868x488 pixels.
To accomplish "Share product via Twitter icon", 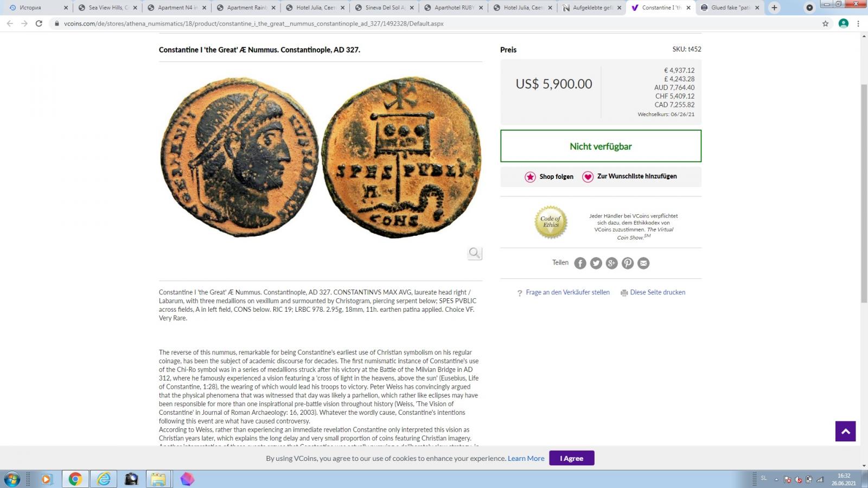I will point(596,263).
